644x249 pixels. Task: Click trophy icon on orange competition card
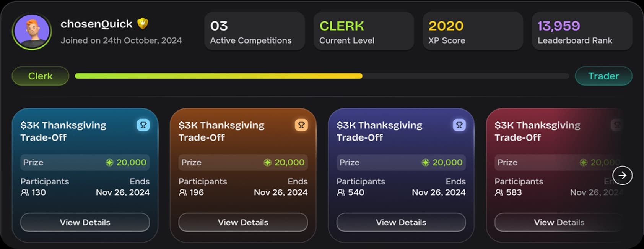click(x=301, y=125)
